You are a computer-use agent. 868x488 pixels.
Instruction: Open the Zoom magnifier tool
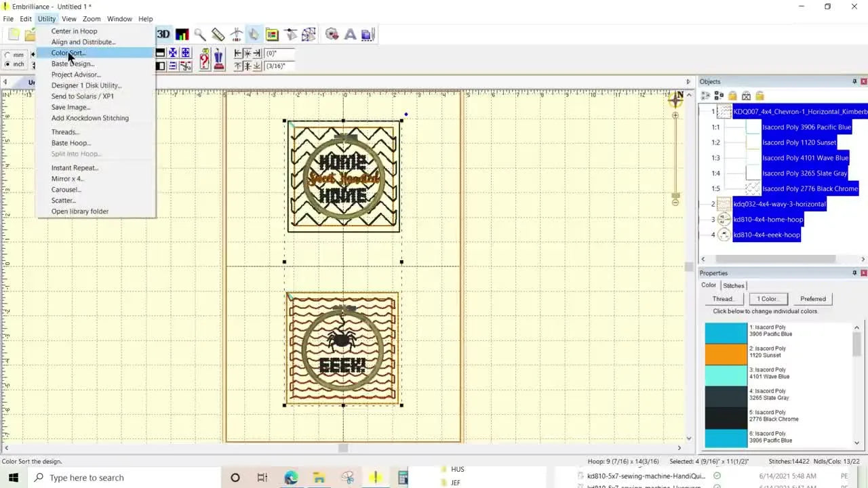[200, 34]
